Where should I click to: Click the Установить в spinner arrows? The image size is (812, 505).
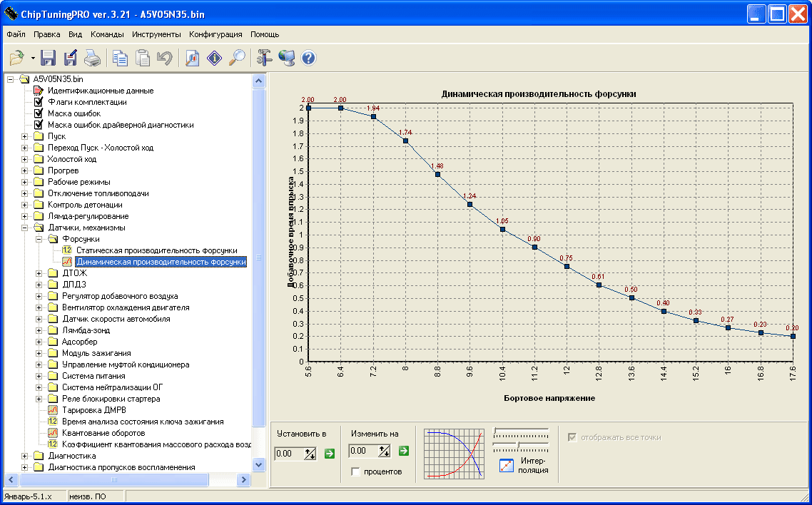coord(310,454)
